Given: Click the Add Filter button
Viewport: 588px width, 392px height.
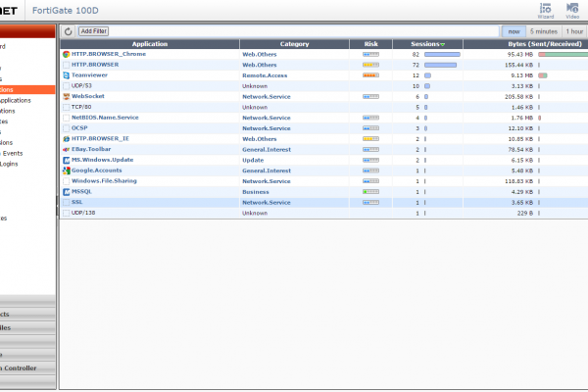Looking at the screenshot, I should click(x=94, y=31).
